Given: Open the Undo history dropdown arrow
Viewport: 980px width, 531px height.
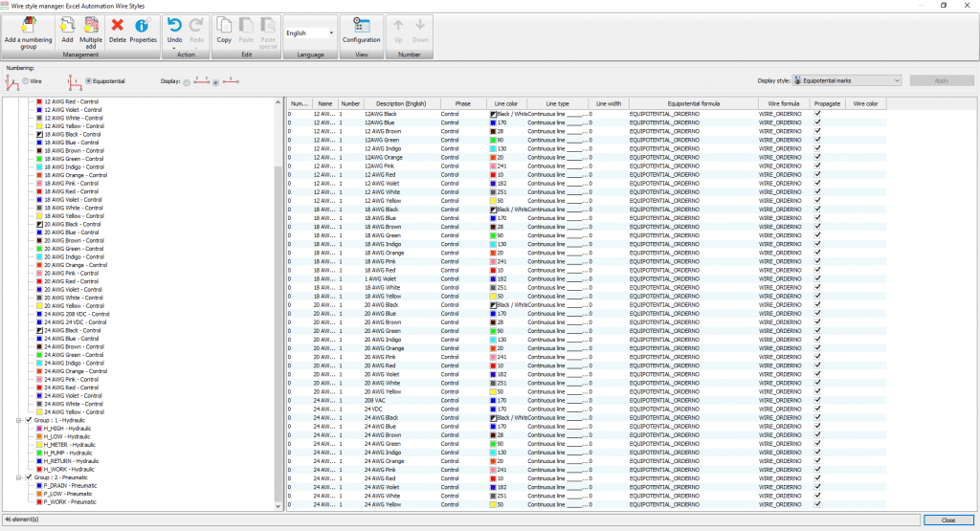Looking at the screenshot, I should coord(174,48).
